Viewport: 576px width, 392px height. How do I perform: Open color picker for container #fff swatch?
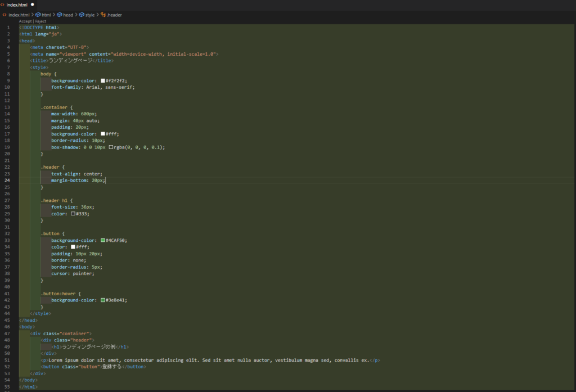tap(103, 134)
